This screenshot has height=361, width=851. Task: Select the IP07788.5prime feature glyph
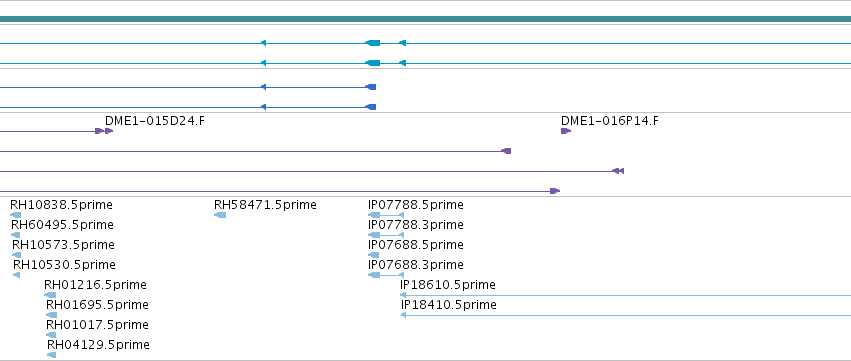386,215
